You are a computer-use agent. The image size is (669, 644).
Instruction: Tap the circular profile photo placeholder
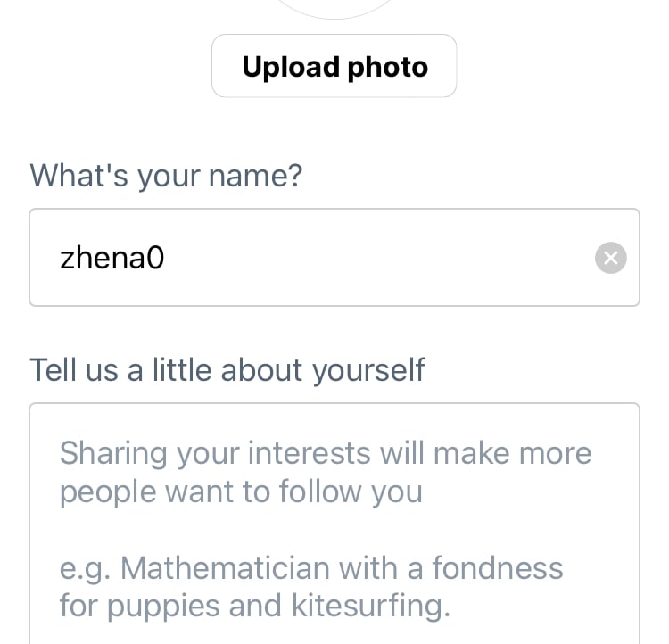click(334, 7)
